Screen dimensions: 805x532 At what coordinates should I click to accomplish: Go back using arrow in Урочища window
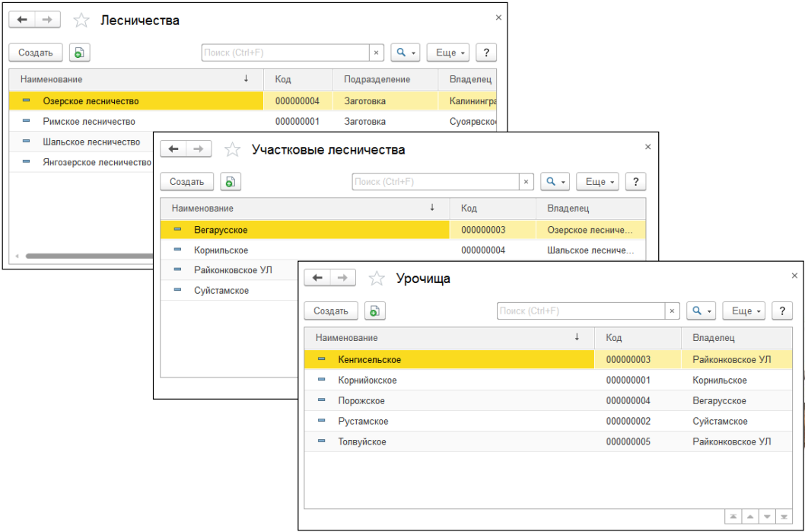pyautogui.click(x=317, y=279)
